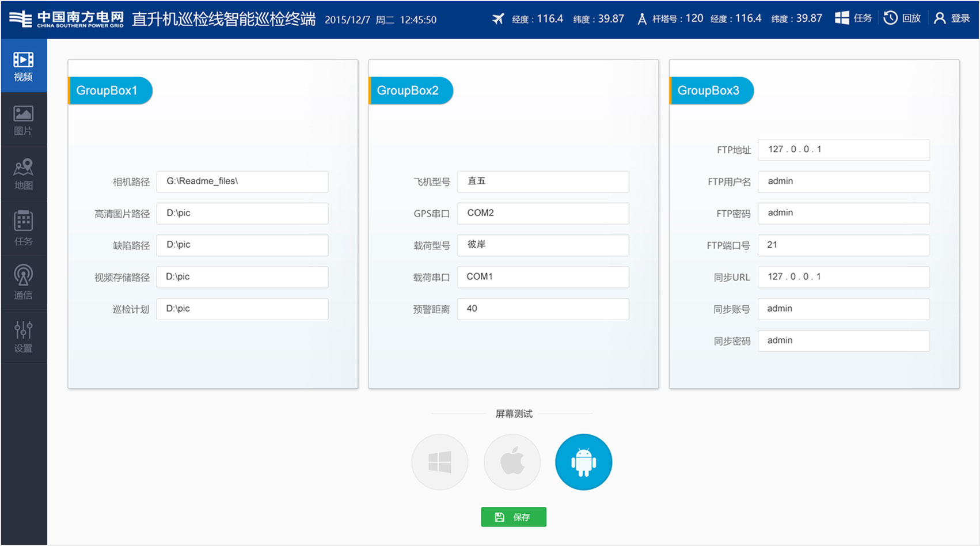
Task: Click the GroupBox1 header label
Action: [108, 90]
